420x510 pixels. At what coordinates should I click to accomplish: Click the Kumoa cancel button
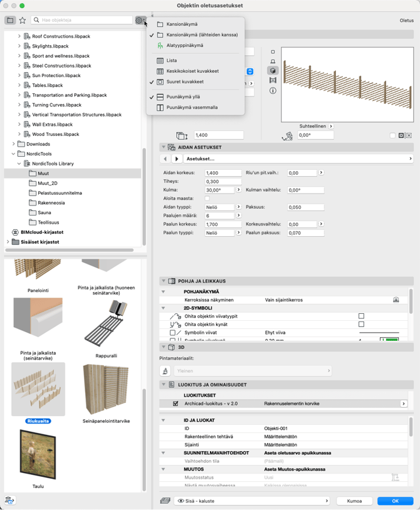point(354,501)
